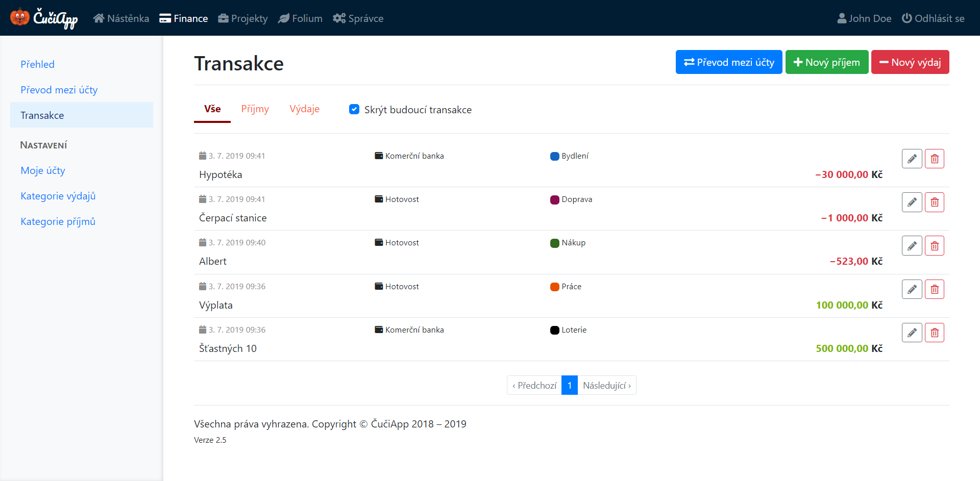Image resolution: width=980 pixels, height=481 pixels.
Task: Go to Projekty in top navigation
Action: point(243,18)
